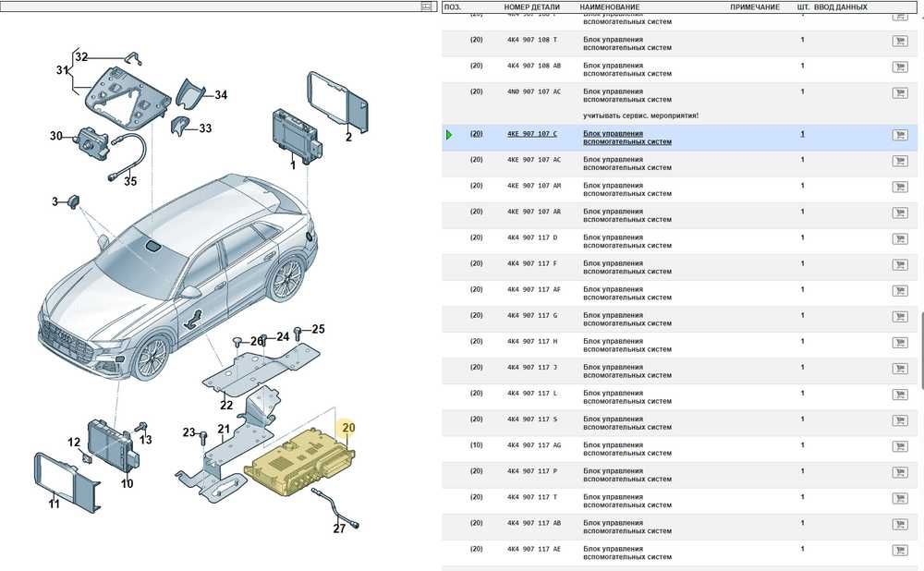Add part 4K4 907 117 H to cart

point(899,343)
